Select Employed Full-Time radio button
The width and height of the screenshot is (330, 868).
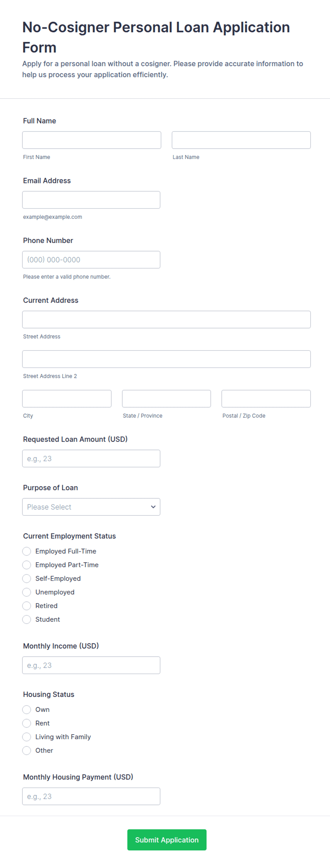point(27,551)
